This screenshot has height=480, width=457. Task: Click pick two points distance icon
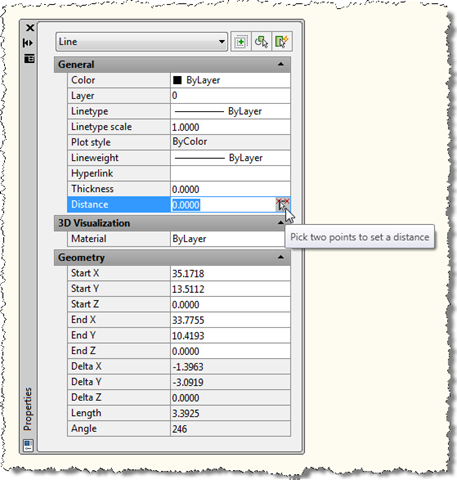pyautogui.click(x=283, y=204)
